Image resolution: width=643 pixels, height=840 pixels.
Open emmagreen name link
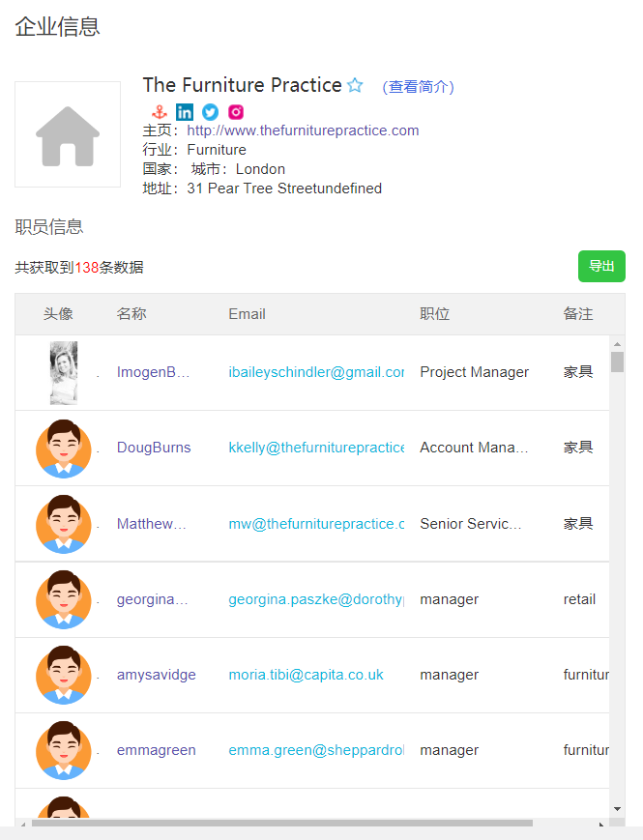click(x=157, y=750)
